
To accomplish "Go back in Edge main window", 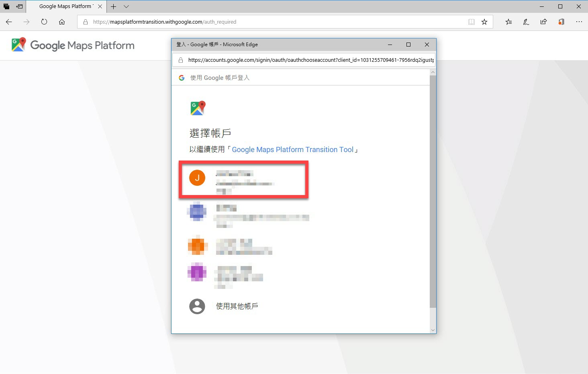I will pos(9,22).
